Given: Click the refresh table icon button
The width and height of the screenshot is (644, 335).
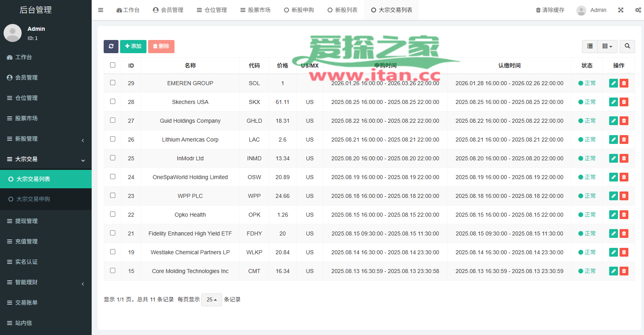Looking at the screenshot, I should coord(111,46).
